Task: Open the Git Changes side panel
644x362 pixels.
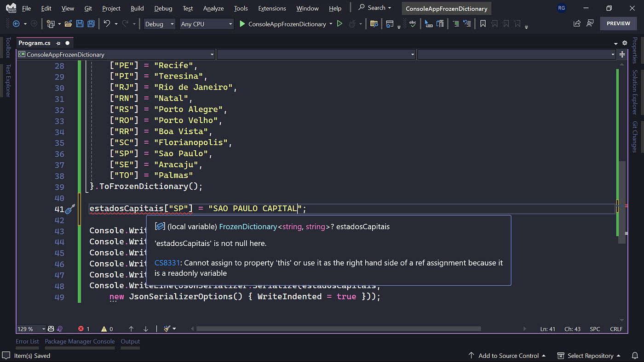Action: pyautogui.click(x=635, y=137)
